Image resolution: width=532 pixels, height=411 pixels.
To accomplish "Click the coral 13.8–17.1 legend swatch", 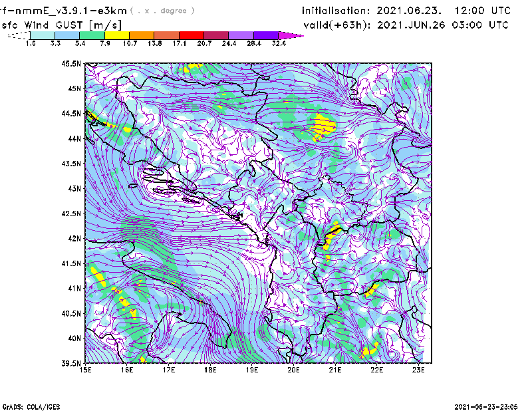I will coord(167,35).
